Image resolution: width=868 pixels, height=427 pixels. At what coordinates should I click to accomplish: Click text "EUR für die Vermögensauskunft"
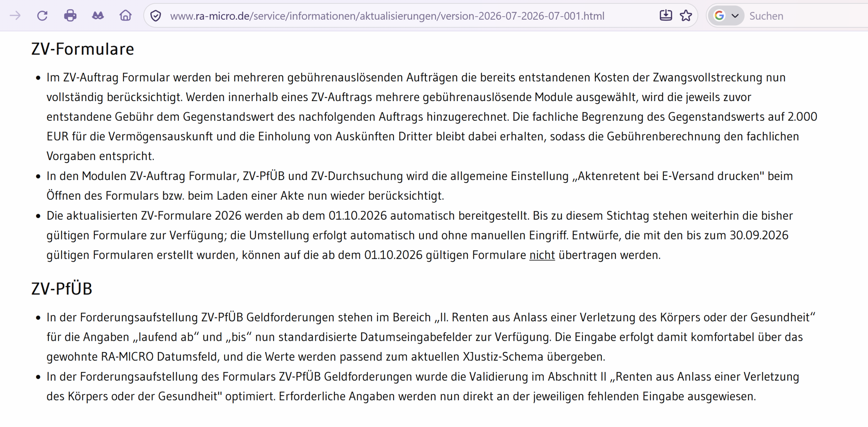pos(130,137)
